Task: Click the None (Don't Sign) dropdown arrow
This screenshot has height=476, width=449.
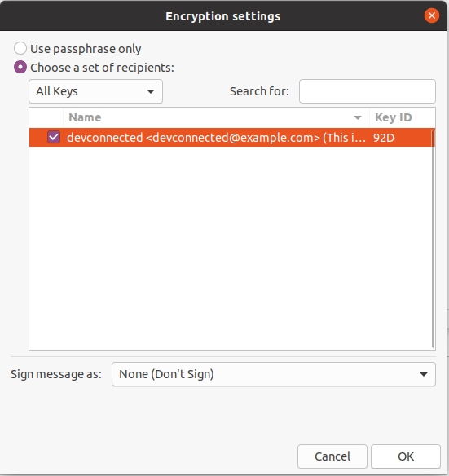Action: coord(424,375)
